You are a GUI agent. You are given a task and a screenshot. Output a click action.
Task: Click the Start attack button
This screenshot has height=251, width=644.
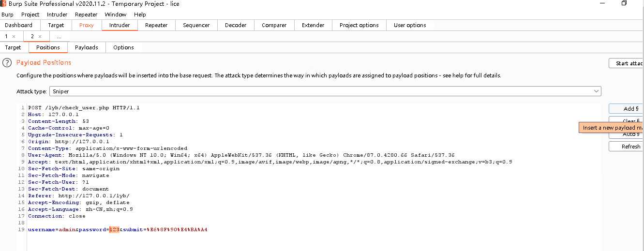pos(626,63)
